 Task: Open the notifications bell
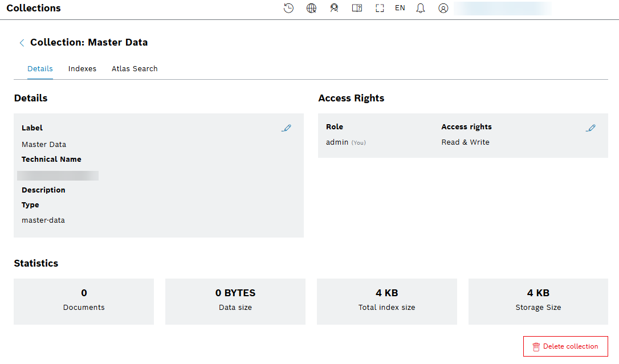pyautogui.click(x=421, y=9)
